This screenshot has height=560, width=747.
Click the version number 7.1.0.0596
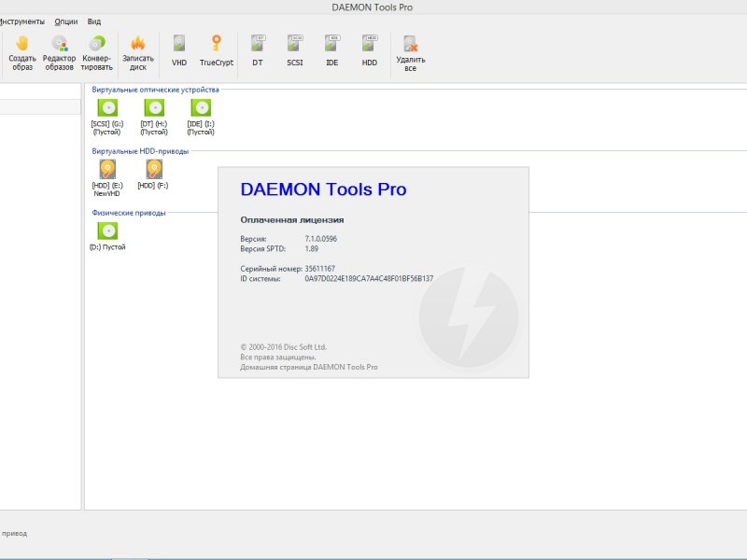pos(320,239)
